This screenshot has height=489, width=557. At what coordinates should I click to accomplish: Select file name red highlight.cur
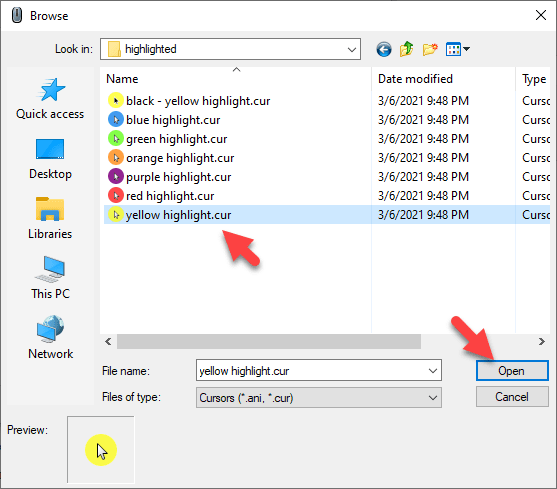pyautogui.click(x=170, y=196)
